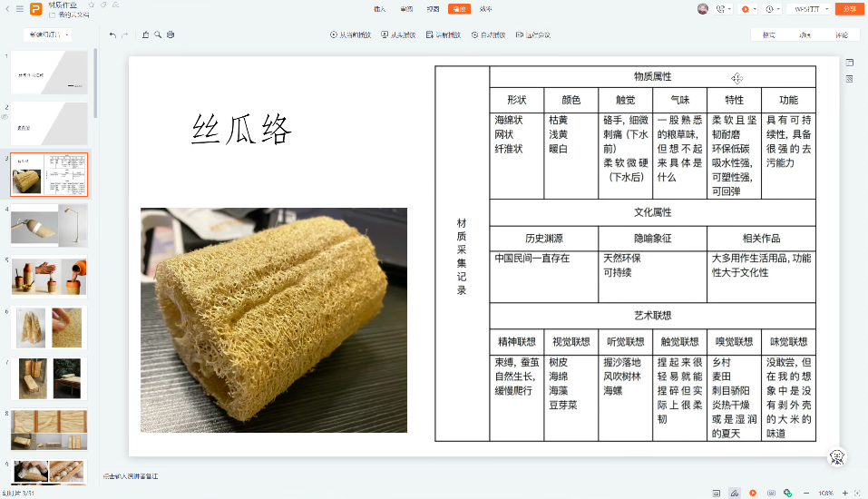Click the undo arrow in the toolbar

[x=112, y=34]
